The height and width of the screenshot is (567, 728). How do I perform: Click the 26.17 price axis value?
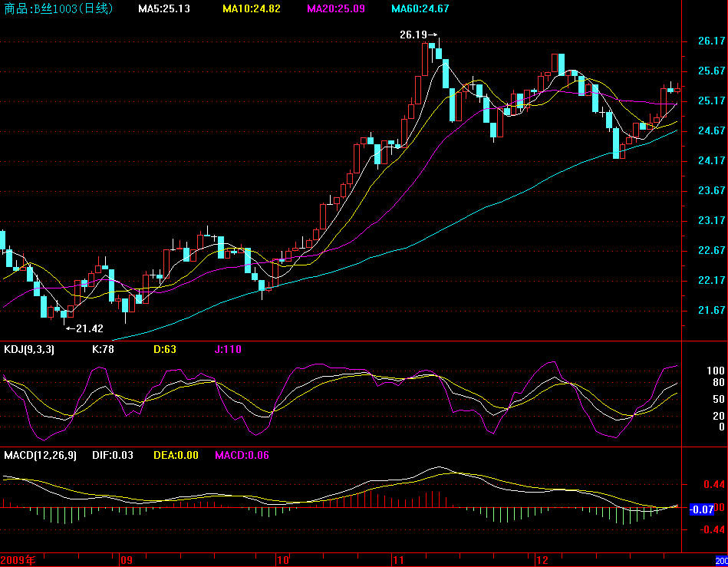[711, 41]
